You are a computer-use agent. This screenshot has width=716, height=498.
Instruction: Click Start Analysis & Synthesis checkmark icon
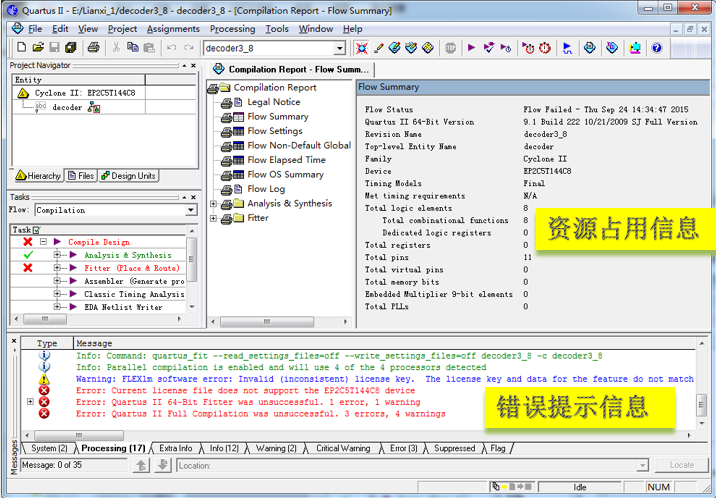pos(489,47)
